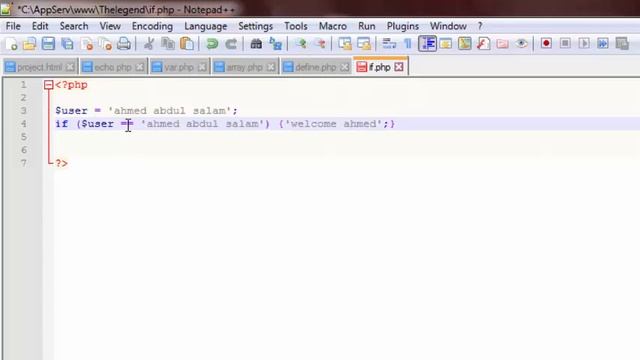
Task: Print the current document
Action: coord(124,44)
